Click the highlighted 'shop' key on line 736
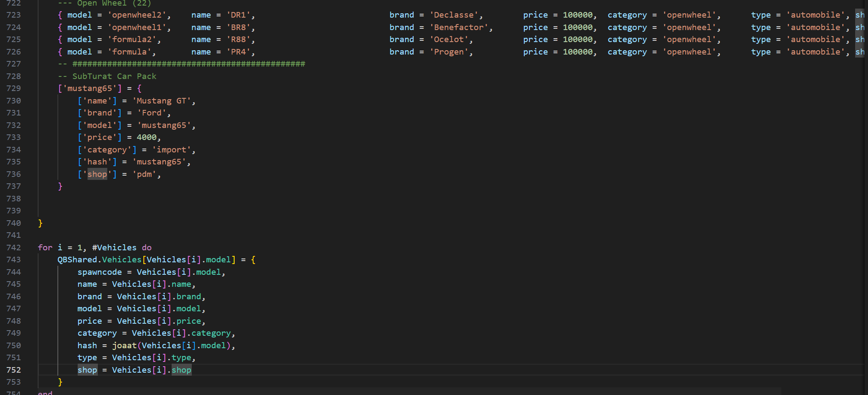The height and width of the screenshot is (395, 868). pos(97,174)
